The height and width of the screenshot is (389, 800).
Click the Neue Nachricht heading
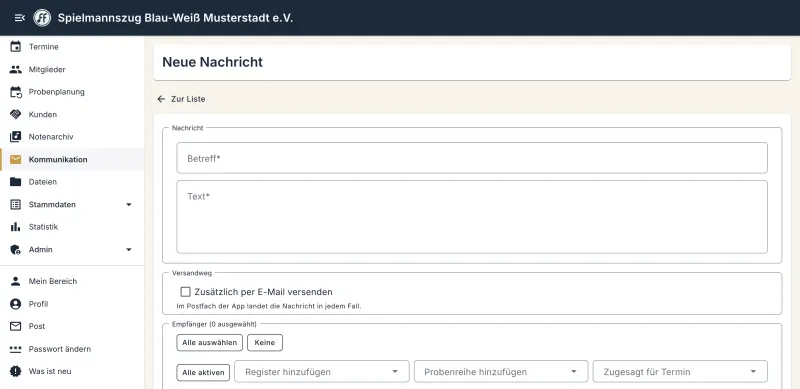coord(212,62)
